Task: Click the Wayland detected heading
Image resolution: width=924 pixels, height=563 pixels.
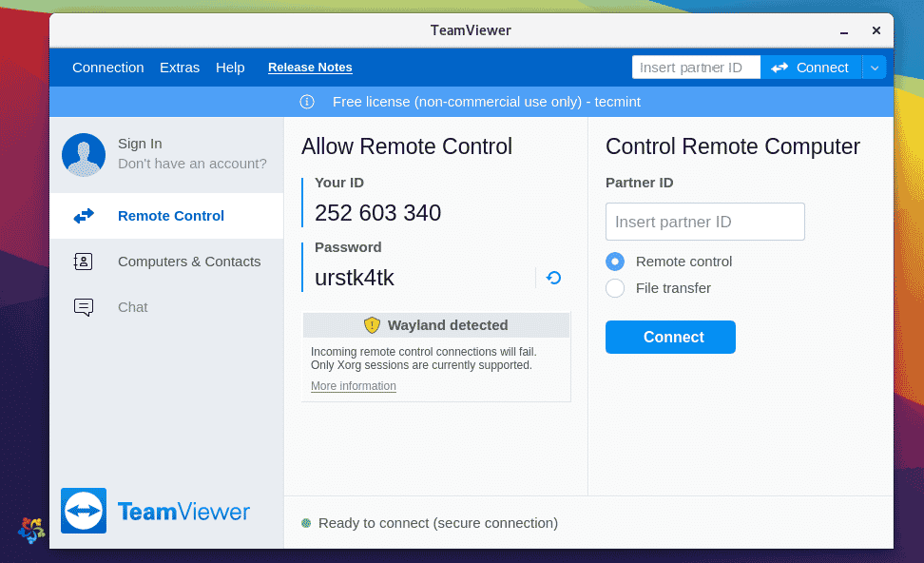Action: (448, 325)
